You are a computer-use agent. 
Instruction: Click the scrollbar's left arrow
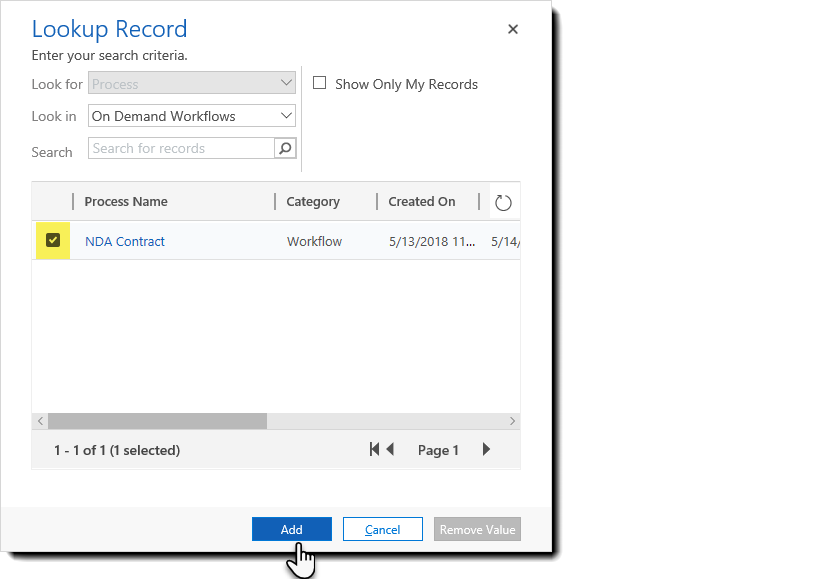click(39, 421)
